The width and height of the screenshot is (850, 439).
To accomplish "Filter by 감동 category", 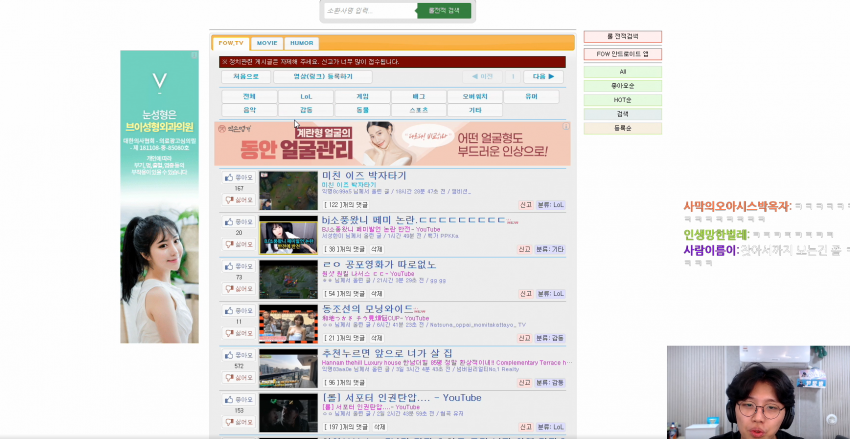I will (306, 110).
